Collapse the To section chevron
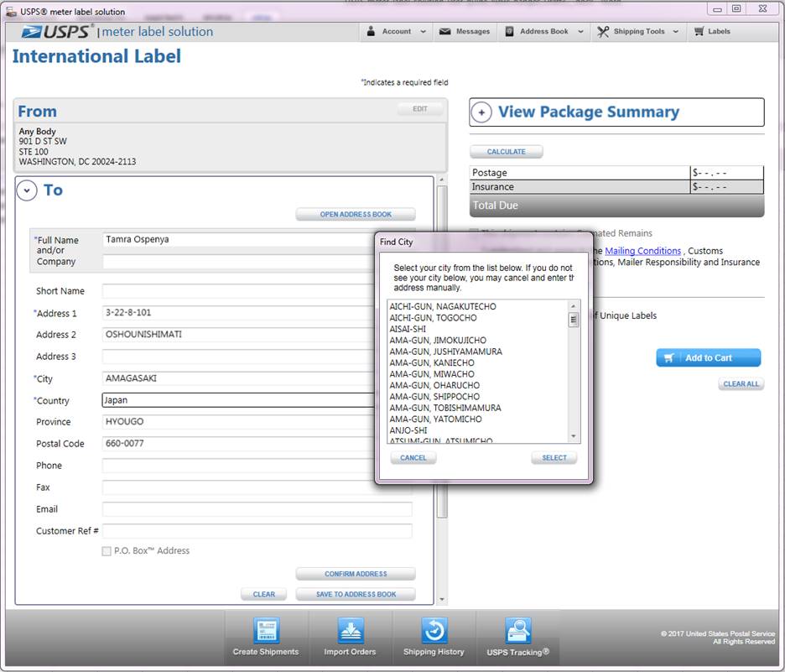The width and height of the screenshot is (785, 672). tap(27, 191)
